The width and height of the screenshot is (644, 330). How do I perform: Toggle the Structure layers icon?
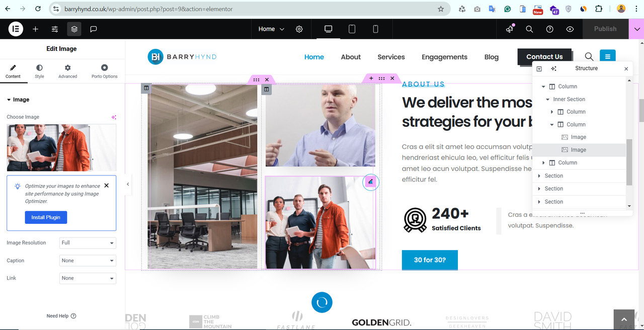pos(74,29)
